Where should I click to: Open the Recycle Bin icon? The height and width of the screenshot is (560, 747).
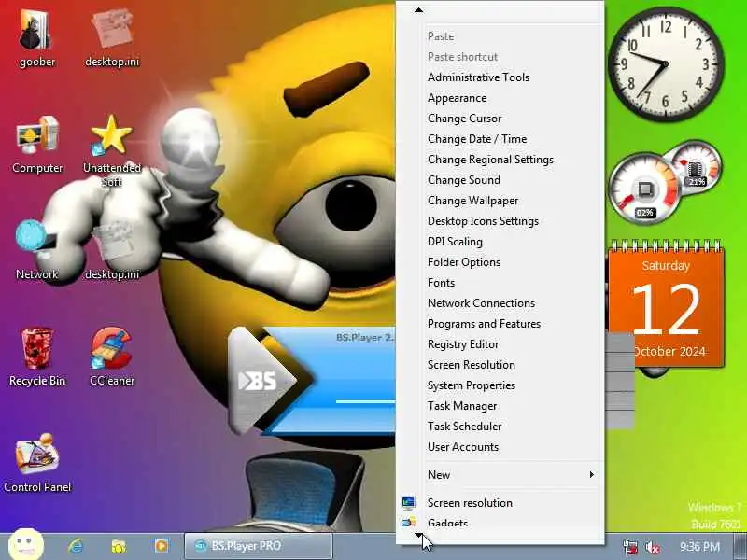(x=37, y=348)
